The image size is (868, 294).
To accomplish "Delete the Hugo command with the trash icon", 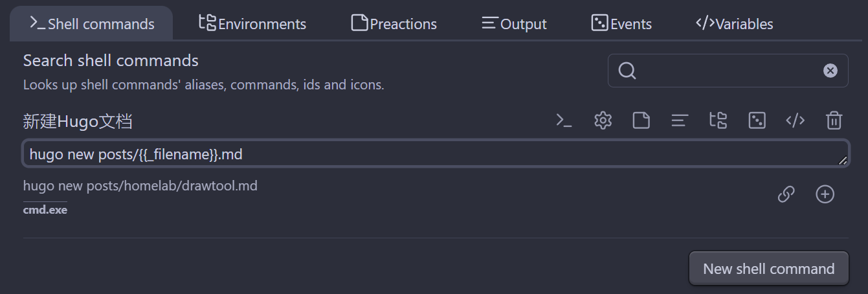I will [x=834, y=120].
